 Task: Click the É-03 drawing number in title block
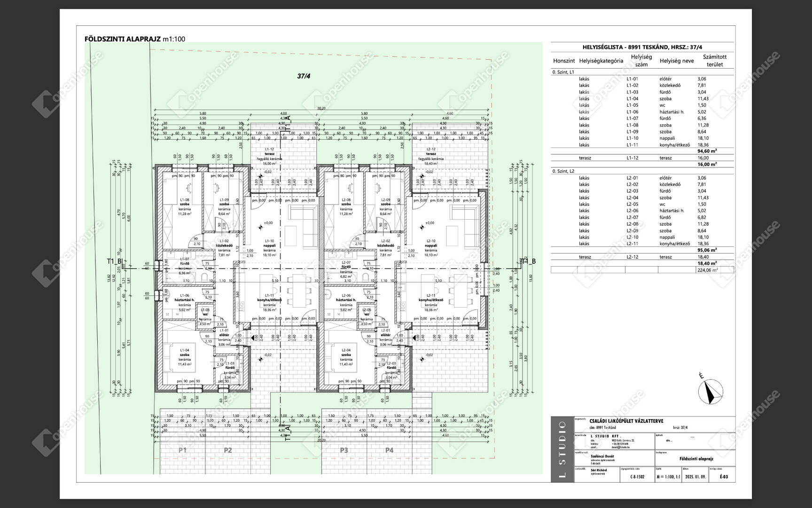click(724, 476)
